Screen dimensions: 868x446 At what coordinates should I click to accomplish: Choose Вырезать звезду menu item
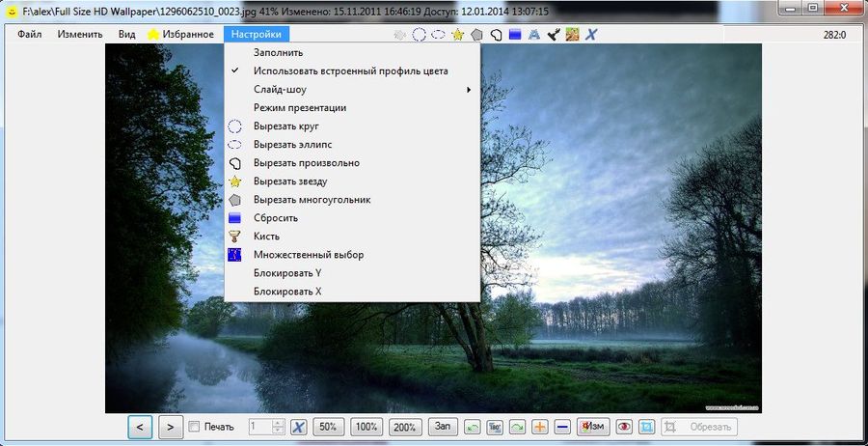(351, 181)
